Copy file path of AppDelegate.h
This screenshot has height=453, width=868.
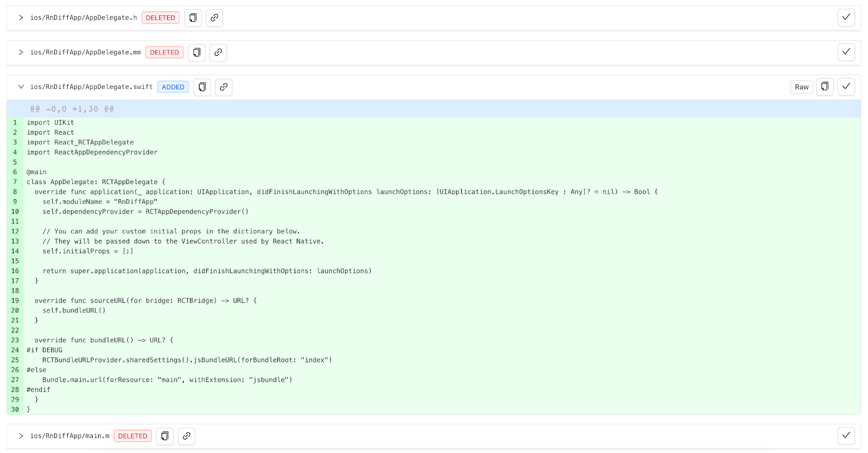(193, 18)
